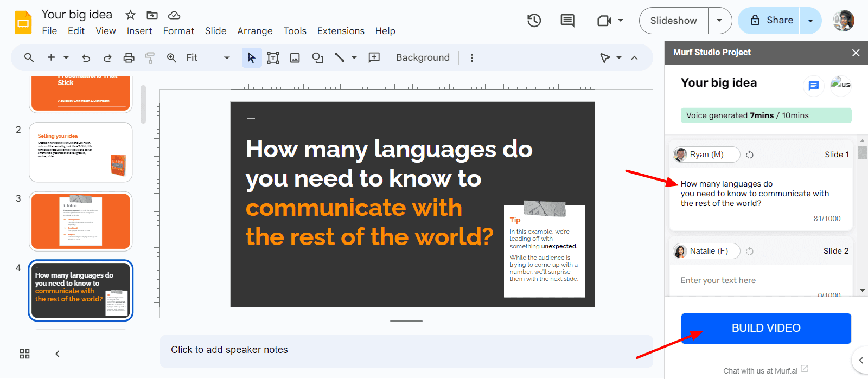This screenshot has width=868, height=379.
Task: Open the Extensions menu
Action: click(341, 31)
